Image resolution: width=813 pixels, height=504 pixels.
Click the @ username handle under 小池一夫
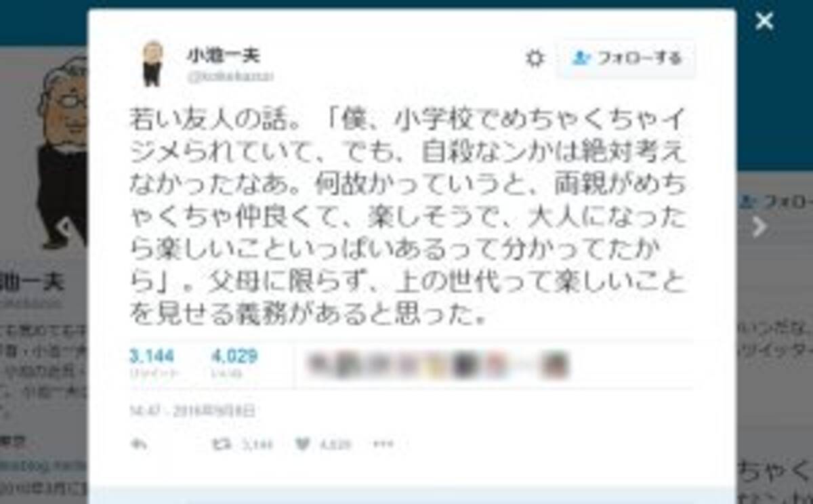(x=230, y=77)
